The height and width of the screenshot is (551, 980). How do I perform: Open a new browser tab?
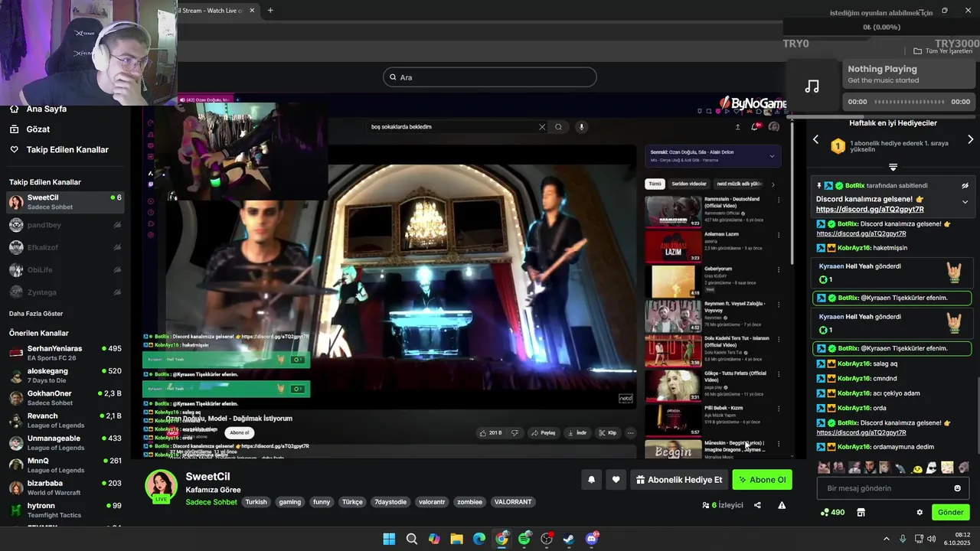270,11
